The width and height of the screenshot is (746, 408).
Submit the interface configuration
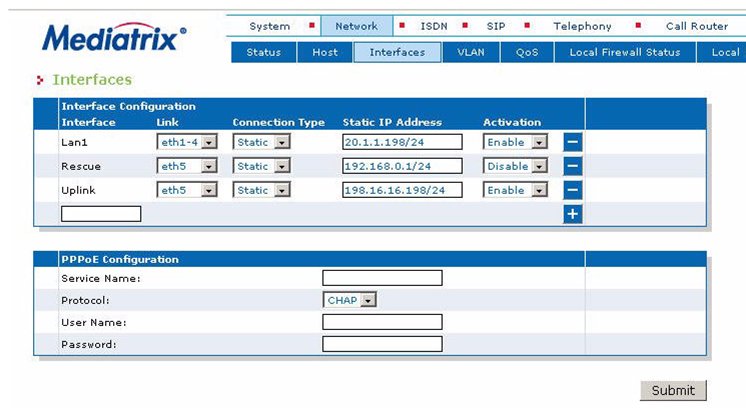[673, 390]
